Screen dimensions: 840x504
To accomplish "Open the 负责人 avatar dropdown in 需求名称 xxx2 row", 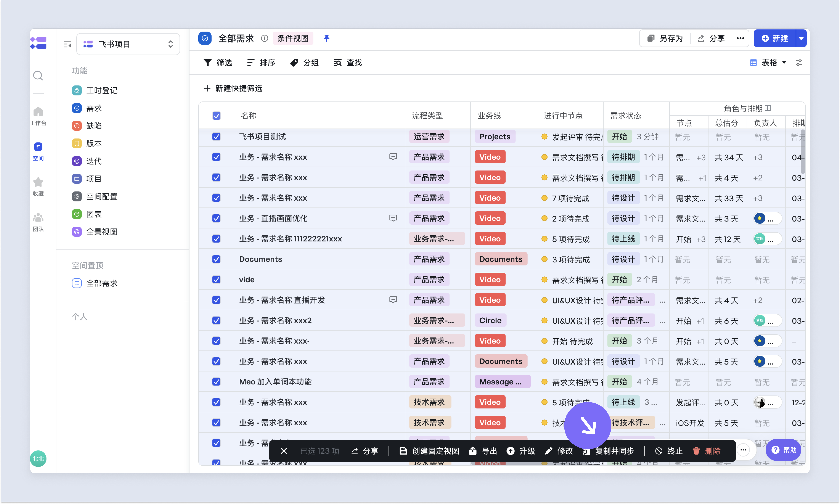I will tap(767, 321).
